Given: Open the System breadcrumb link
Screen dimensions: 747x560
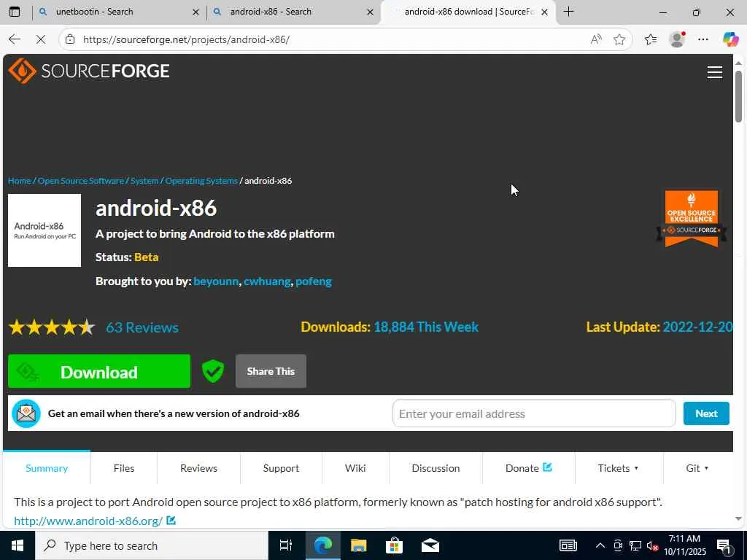Looking at the screenshot, I should pos(144,181).
